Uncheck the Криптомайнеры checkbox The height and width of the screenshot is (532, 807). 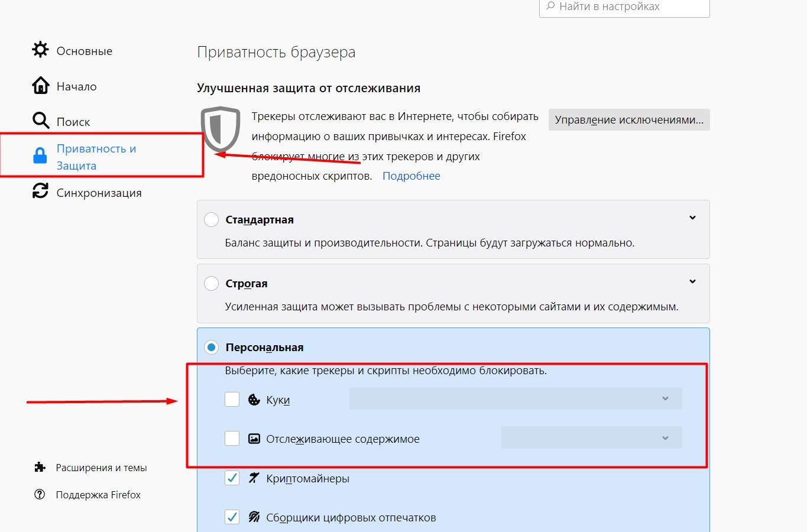pyautogui.click(x=232, y=478)
